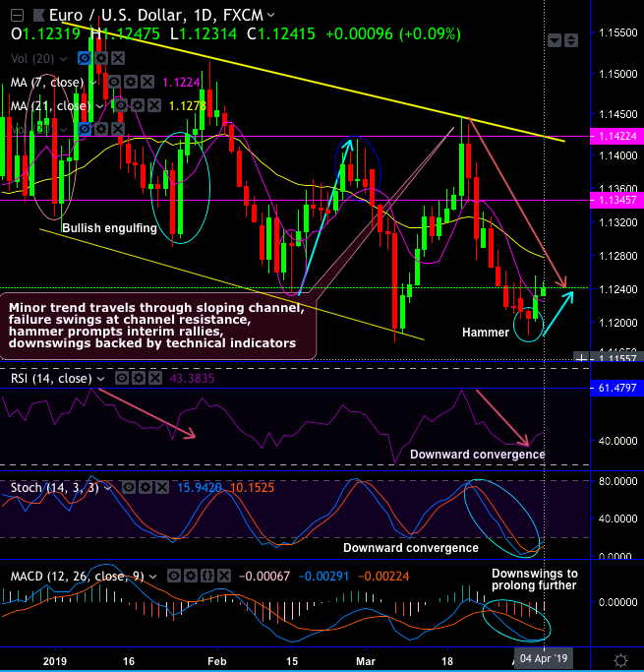Open settings for Vol (20) above MA (7, close)
This screenshot has height=672, width=644.
[x=101, y=58]
